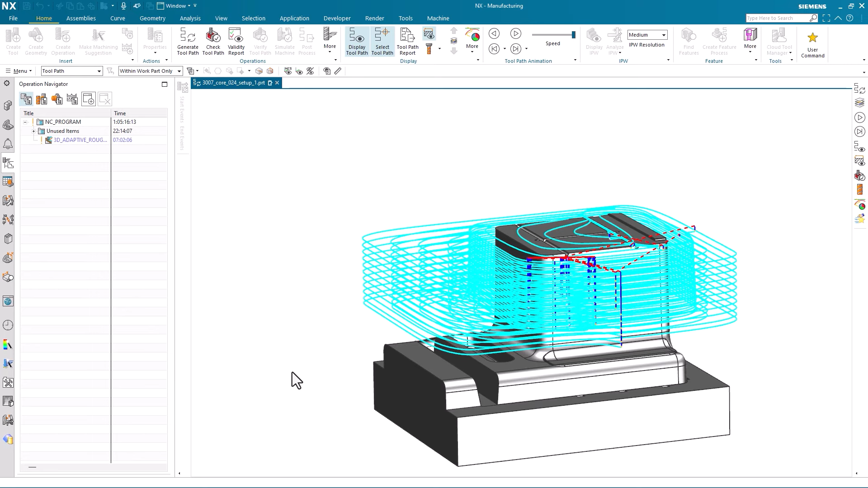The image size is (868, 488).
Task: Open the Create Tool command
Action: pyautogui.click(x=13, y=41)
